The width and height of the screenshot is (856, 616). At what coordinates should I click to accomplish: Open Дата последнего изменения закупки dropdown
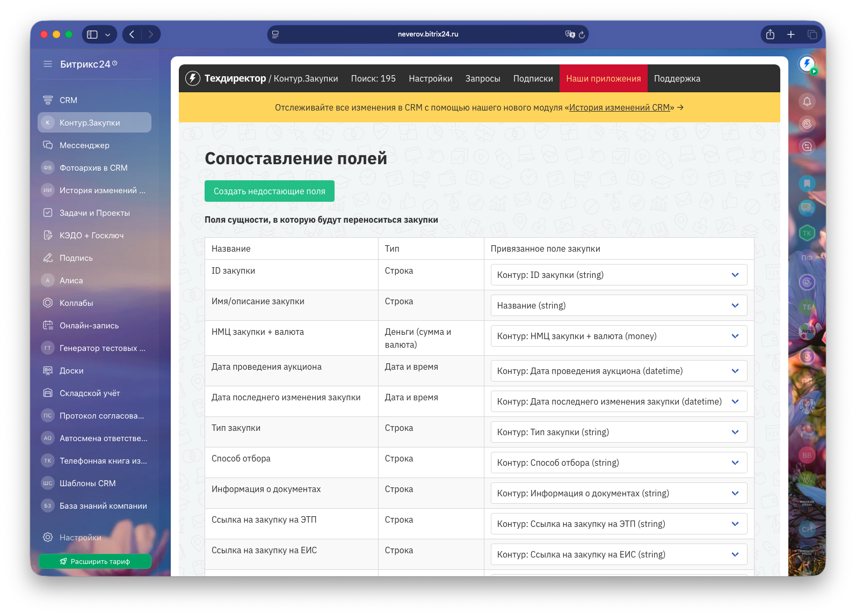point(619,401)
